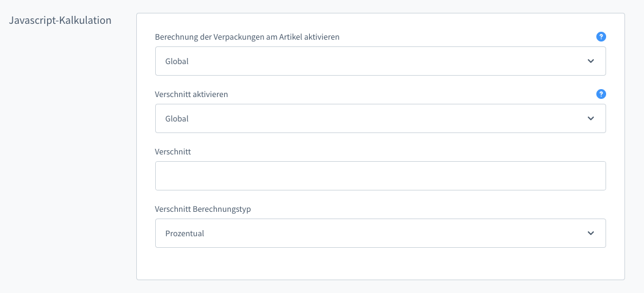Click chevron arrow of Berechnung der Verpackungen select
This screenshot has height=293, width=644.
(x=590, y=61)
